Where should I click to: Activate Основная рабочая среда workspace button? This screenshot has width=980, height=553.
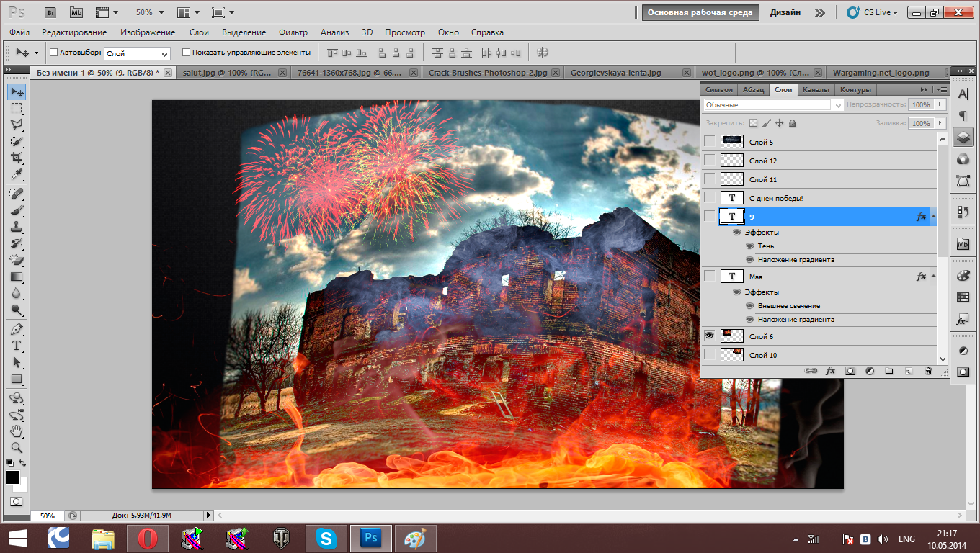coord(700,12)
